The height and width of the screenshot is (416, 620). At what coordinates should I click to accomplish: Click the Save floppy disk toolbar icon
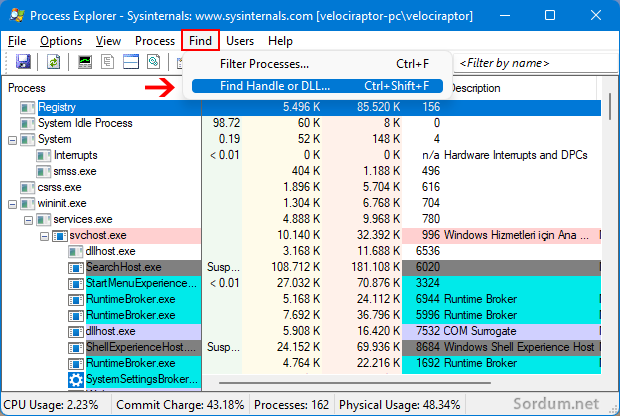pos(23,62)
